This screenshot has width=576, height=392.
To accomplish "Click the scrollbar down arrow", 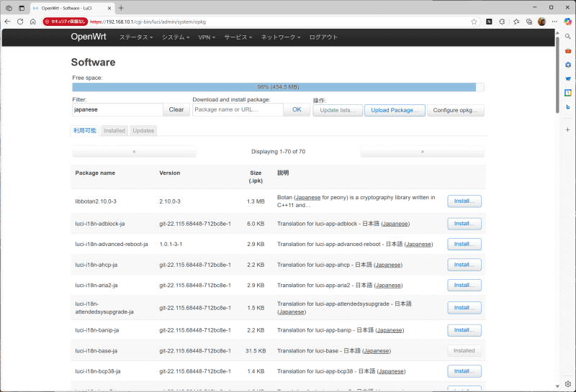I will tap(557, 386).
